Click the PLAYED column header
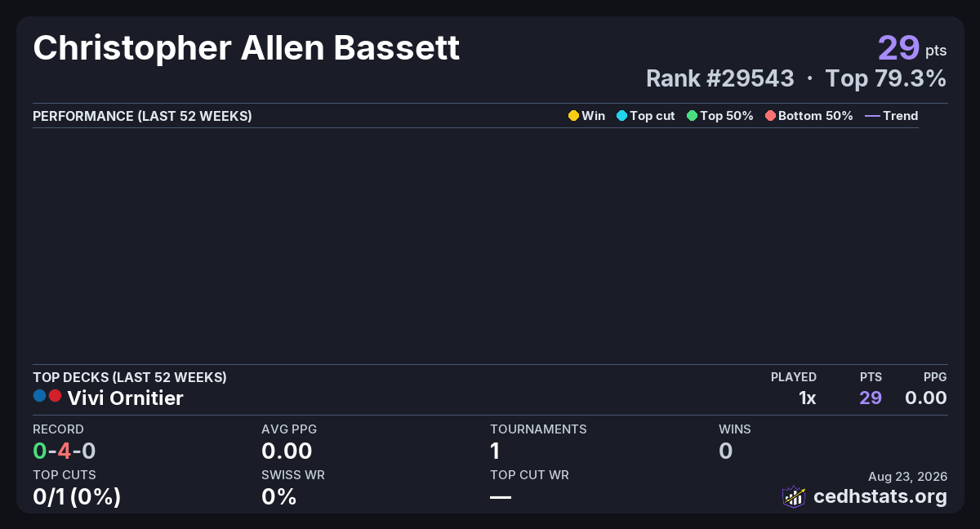The height and width of the screenshot is (529, 980). coord(794,377)
